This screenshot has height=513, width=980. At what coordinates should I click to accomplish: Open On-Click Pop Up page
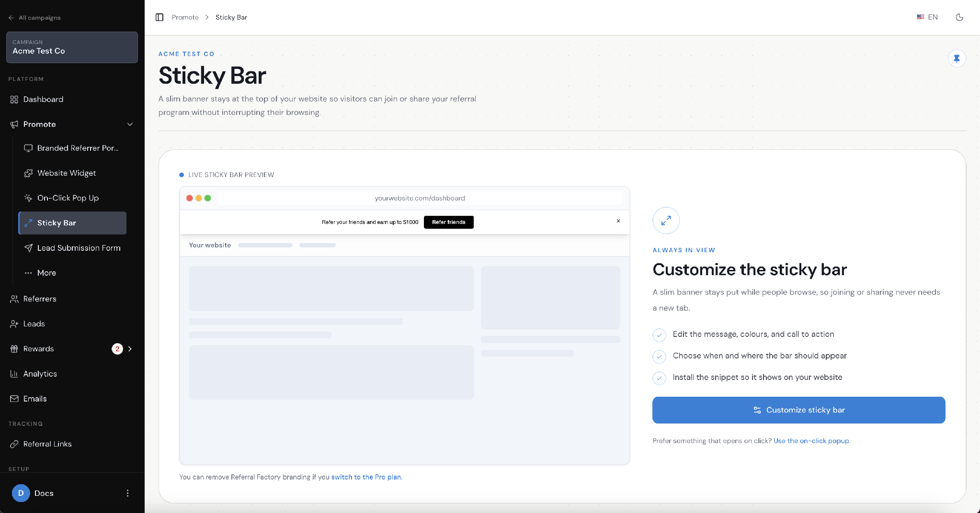(x=73, y=198)
